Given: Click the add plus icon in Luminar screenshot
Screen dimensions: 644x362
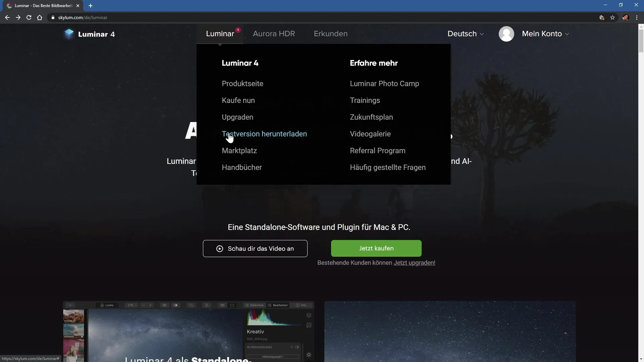Looking at the screenshot, I should tap(70, 305).
